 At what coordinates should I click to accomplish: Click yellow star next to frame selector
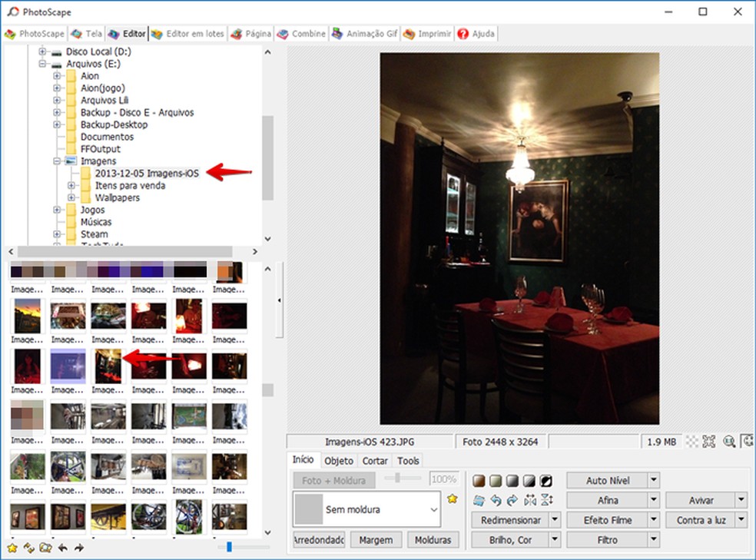pos(453,499)
